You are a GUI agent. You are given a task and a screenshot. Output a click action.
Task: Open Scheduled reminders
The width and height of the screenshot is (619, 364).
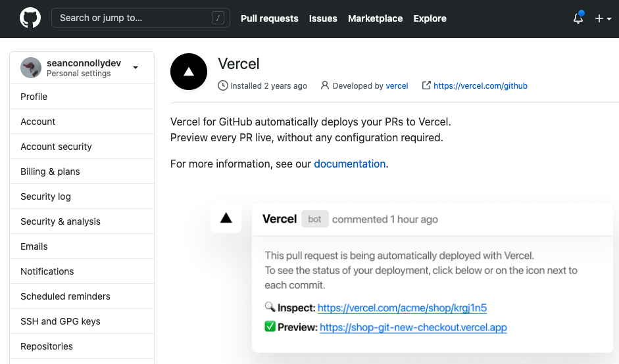[82, 296]
